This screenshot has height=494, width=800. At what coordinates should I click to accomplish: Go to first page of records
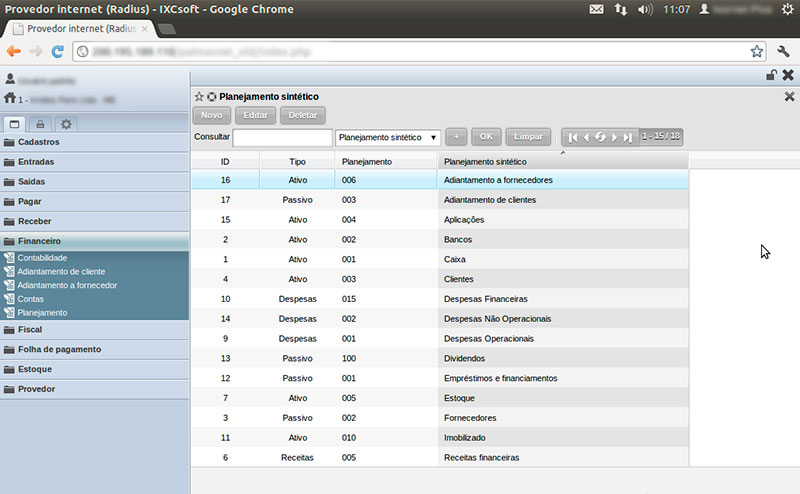[573, 137]
